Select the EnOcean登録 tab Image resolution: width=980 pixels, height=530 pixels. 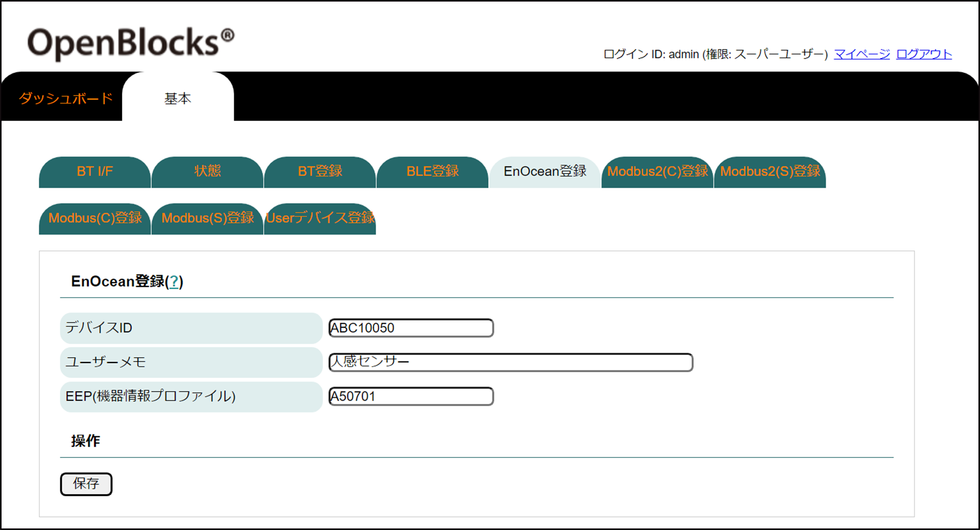545,172
